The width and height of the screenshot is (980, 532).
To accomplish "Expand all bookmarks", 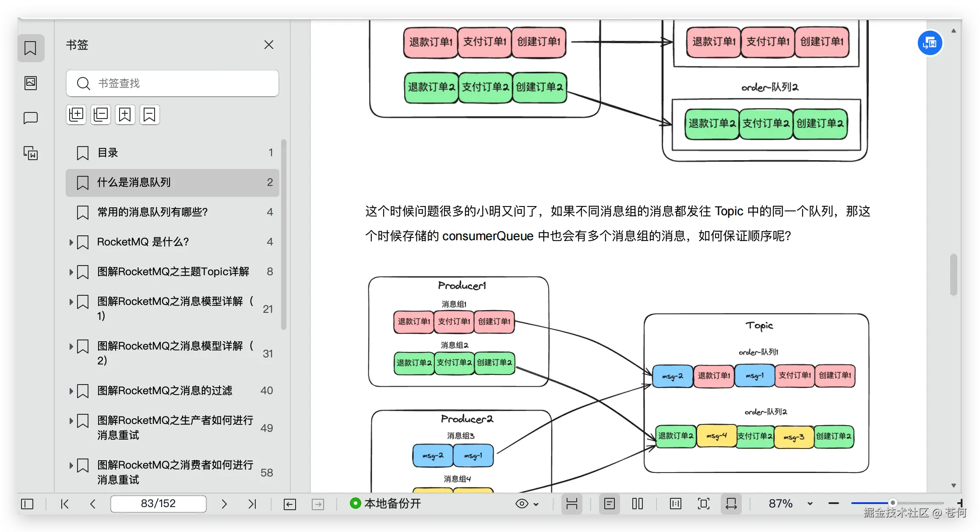I will click(x=76, y=114).
